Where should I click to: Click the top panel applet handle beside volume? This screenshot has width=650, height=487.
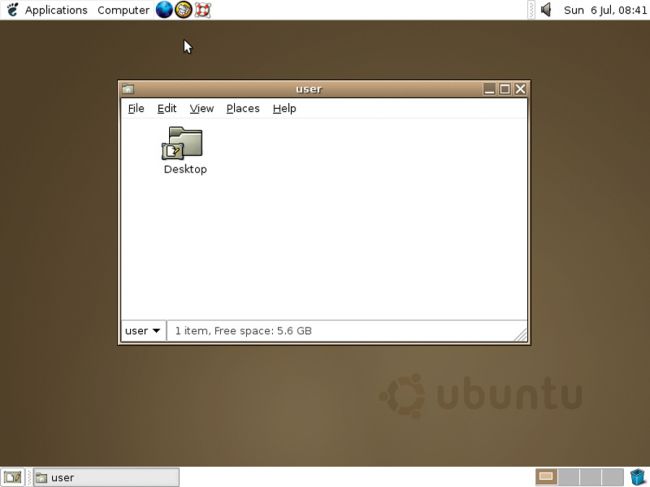click(x=531, y=10)
